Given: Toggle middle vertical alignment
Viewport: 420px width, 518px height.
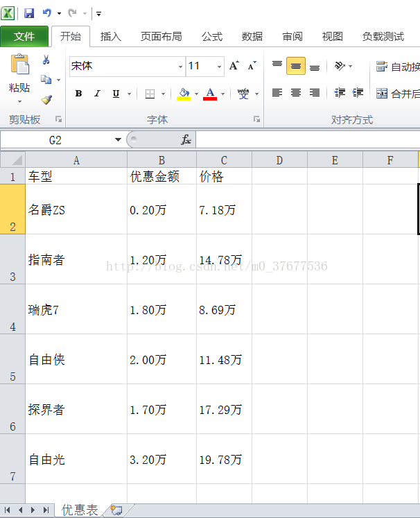Looking at the screenshot, I should (296, 66).
